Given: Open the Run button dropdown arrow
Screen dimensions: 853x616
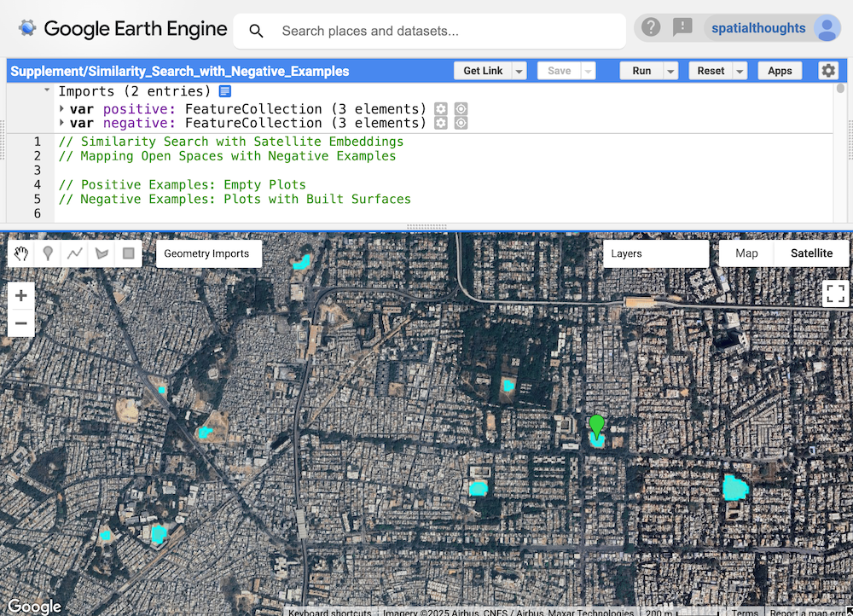Looking at the screenshot, I should pos(671,72).
